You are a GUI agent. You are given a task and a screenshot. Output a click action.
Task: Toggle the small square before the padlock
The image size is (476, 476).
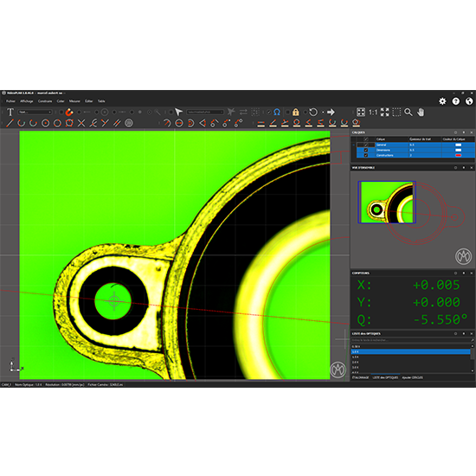288,113
